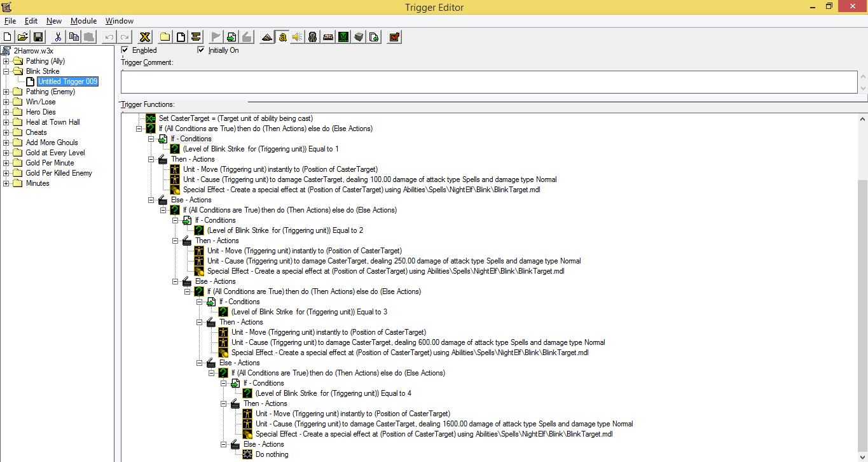Screen dimensions: 868x462
Task: Cut selection with scissors icon
Action: [59, 37]
